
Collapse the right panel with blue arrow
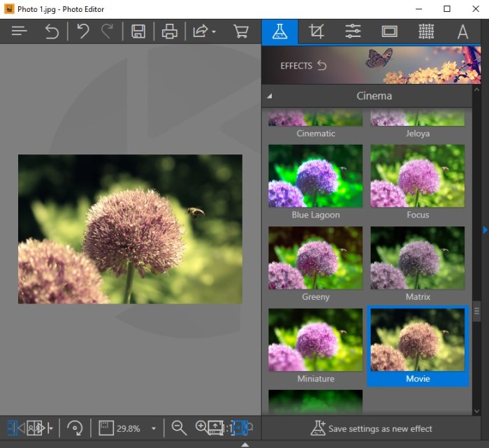pos(485,230)
